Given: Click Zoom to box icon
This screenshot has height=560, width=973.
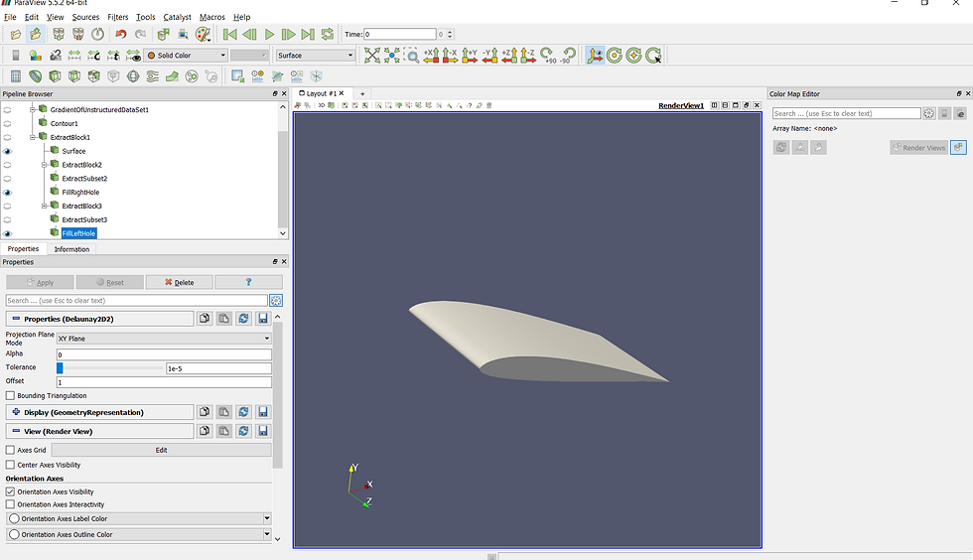Looking at the screenshot, I should [411, 56].
